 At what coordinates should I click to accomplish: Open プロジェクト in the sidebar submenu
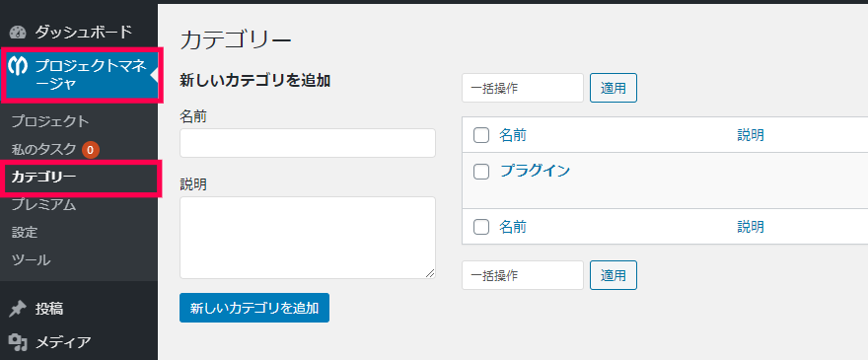tap(50, 121)
